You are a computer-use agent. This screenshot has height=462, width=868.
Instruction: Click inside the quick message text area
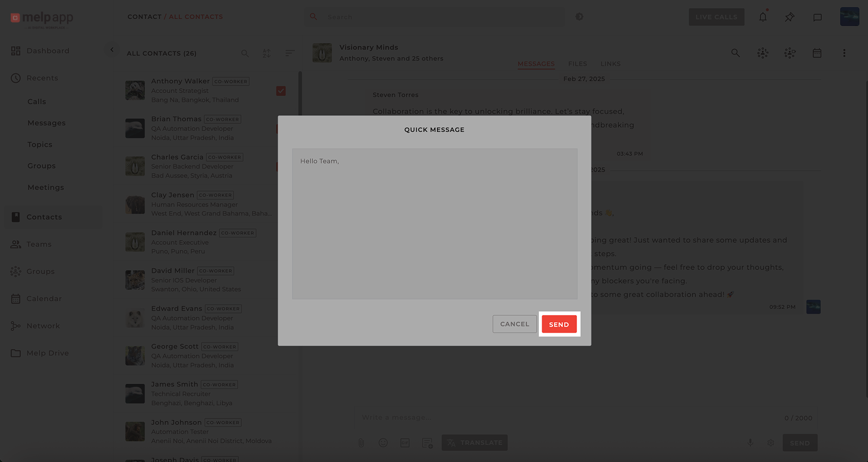(435, 225)
